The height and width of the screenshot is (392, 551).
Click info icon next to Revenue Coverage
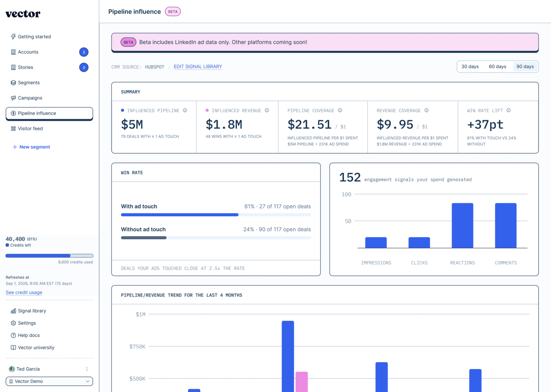tap(427, 110)
